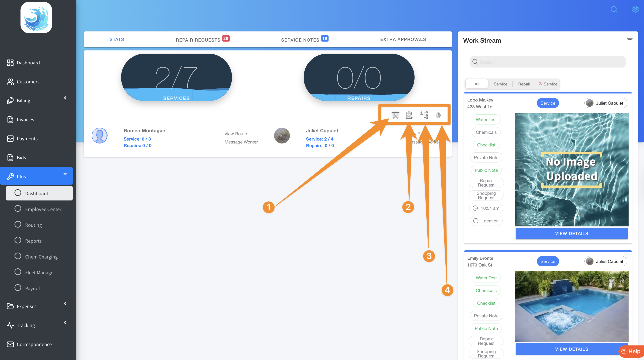Click the Services 2/7 progress gauge
Image resolution: width=644 pixels, height=360 pixels.
pyautogui.click(x=176, y=77)
